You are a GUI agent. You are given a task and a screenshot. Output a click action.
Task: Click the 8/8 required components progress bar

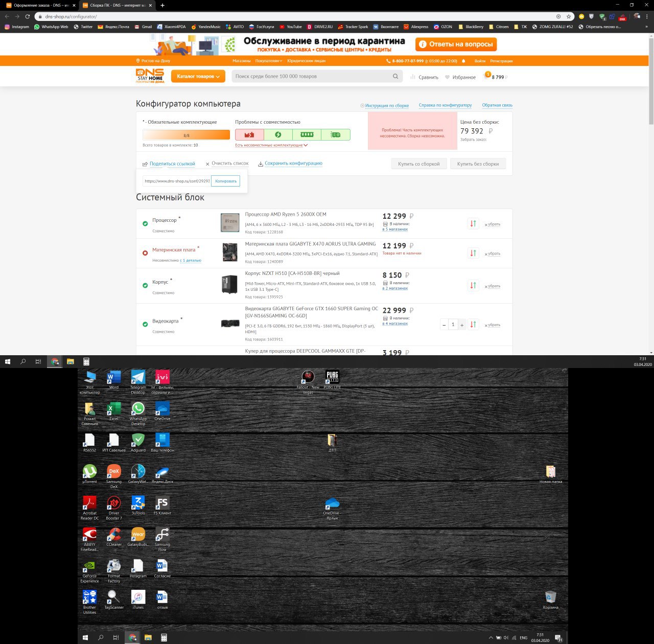point(186,135)
